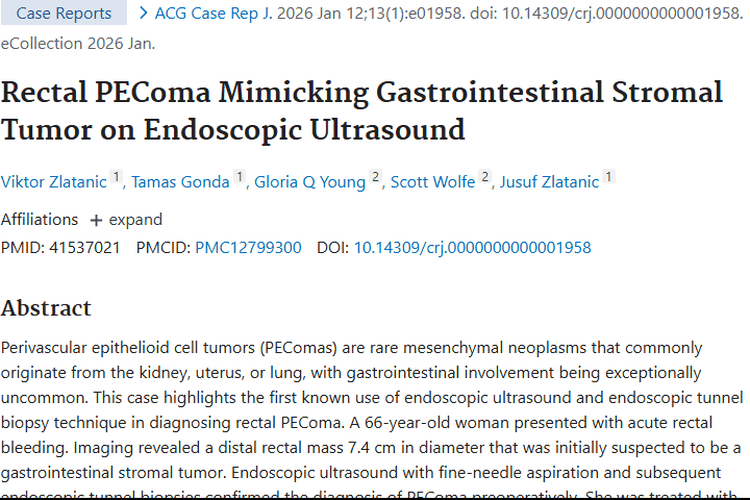
Task: Select author Tamas Gonda
Action: 180,181
